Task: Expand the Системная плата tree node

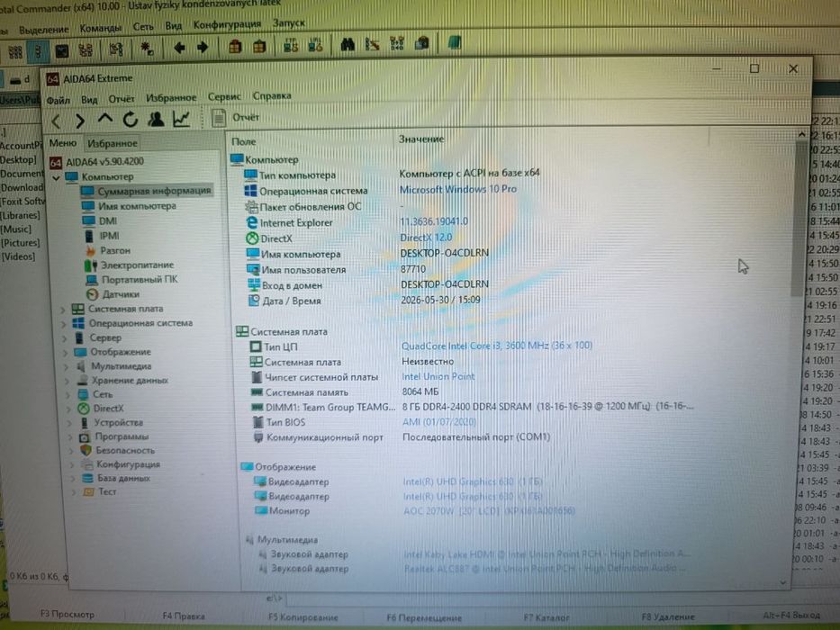Action: click(x=63, y=310)
